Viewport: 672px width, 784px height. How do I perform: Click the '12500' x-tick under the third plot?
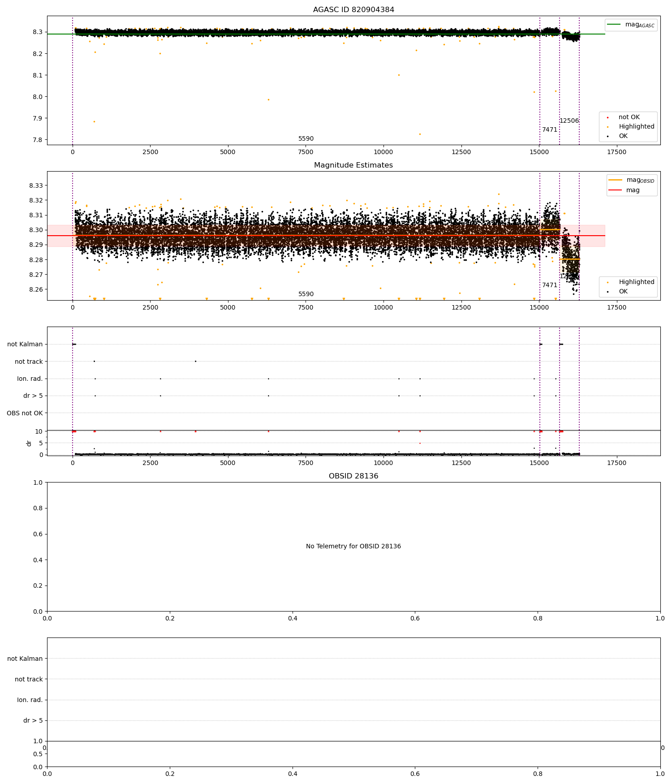461,463
